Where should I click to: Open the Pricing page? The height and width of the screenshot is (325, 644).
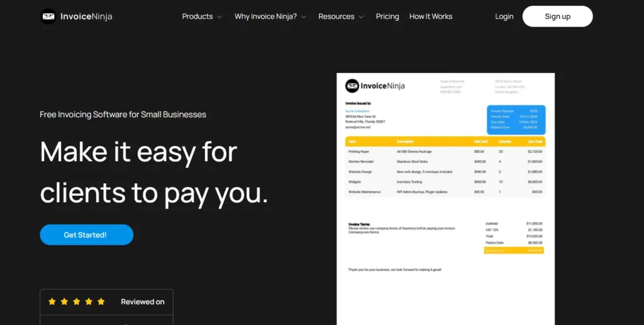tap(387, 16)
